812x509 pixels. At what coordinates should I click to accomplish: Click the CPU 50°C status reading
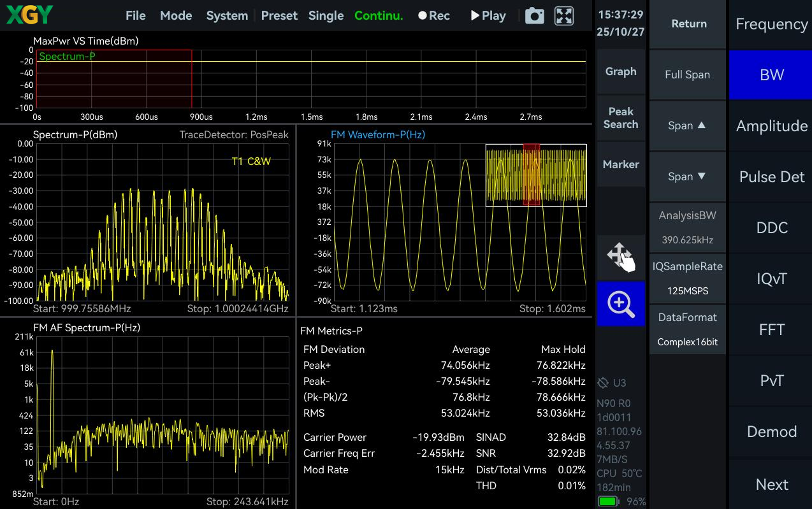620,473
